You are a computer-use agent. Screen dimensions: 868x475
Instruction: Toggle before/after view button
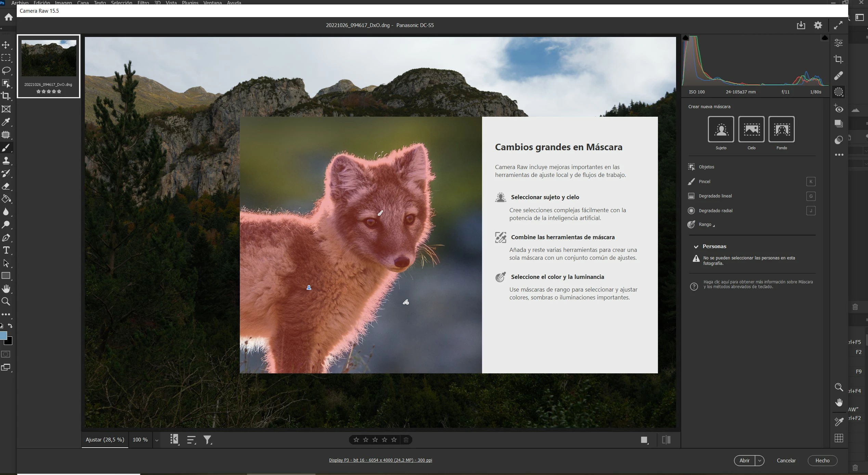click(x=666, y=440)
